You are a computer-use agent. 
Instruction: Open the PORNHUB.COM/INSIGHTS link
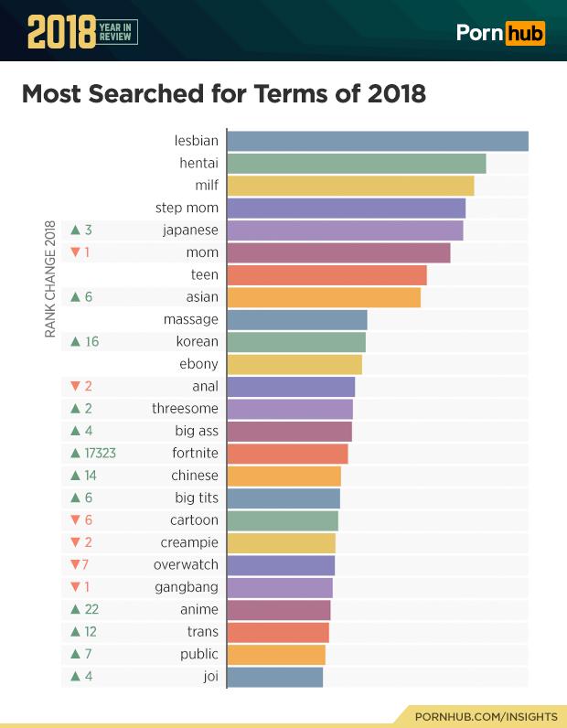pos(487,716)
